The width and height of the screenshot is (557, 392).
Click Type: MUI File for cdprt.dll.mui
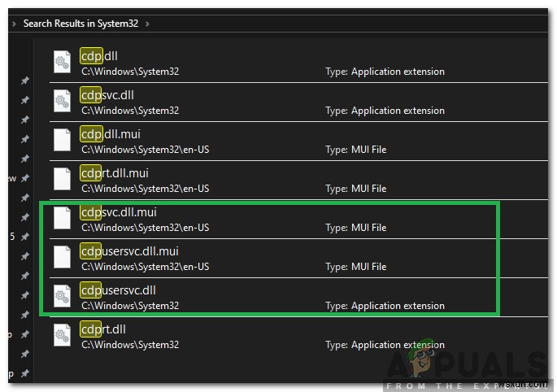click(356, 189)
